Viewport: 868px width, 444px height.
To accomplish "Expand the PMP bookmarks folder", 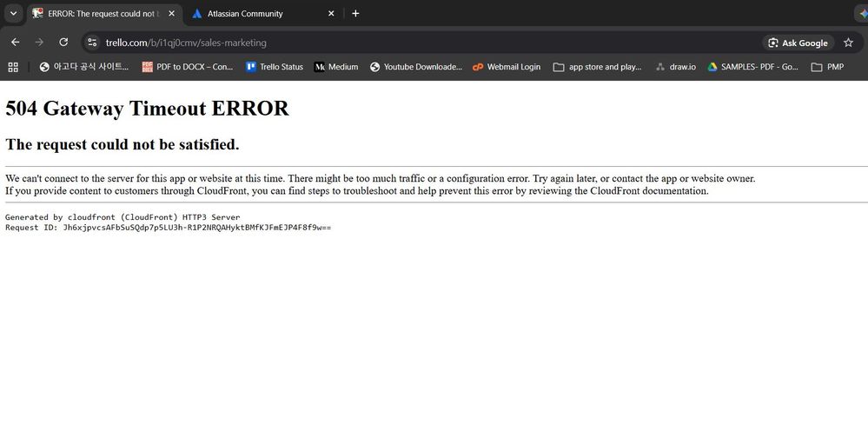I will tap(827, 67).
